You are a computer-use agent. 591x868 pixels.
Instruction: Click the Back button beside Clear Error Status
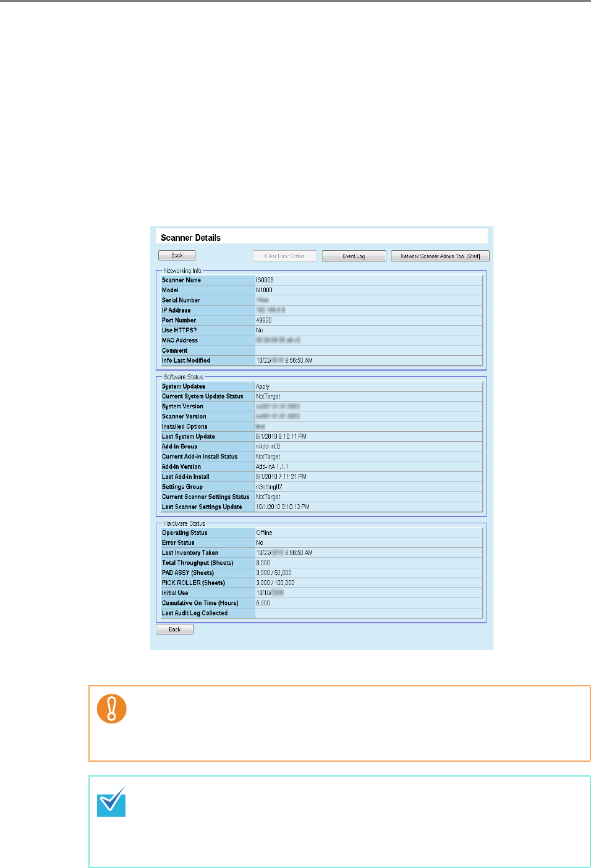[x=177, y=255]
